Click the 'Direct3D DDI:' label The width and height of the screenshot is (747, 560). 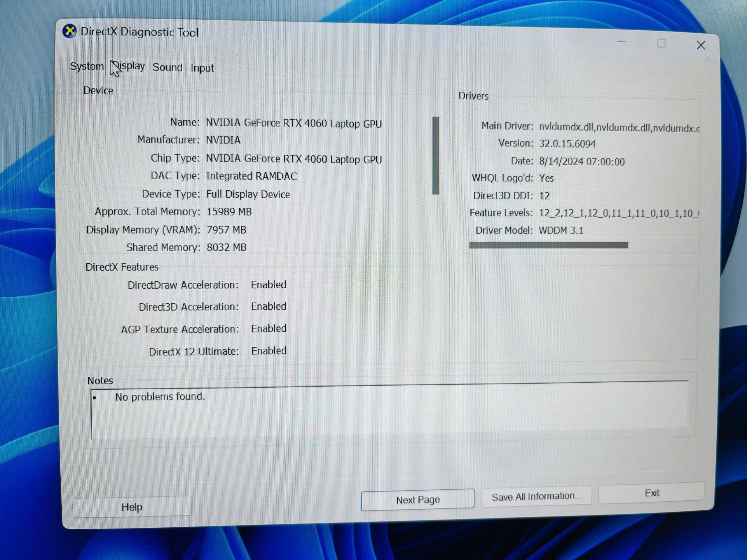tap(503, 195)
